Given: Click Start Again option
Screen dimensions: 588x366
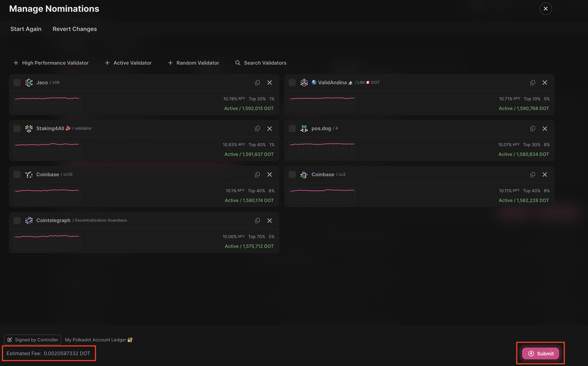Looking at the screenshot, I should [26, 29].
